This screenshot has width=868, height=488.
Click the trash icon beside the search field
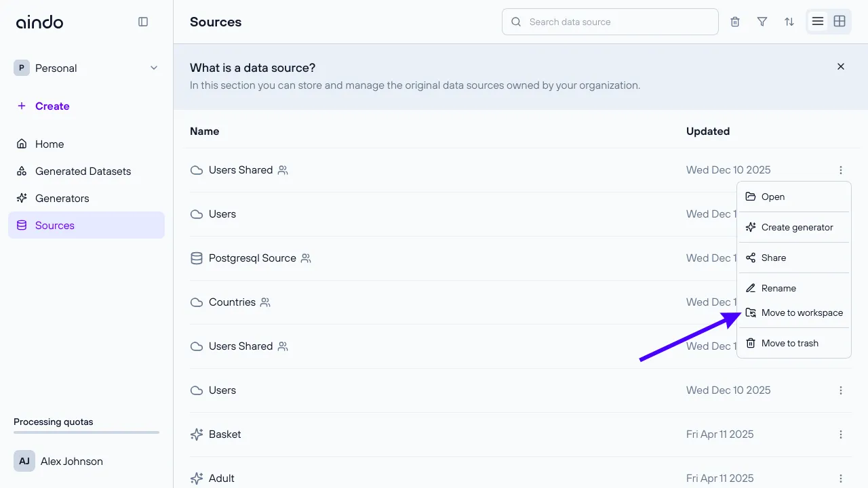coord(734,21)
